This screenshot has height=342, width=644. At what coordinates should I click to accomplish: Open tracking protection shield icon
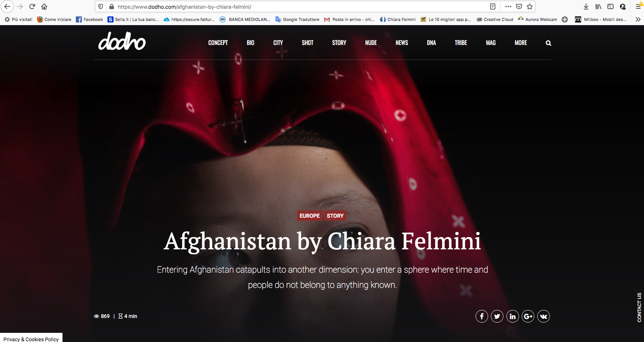tap(101, 6)
